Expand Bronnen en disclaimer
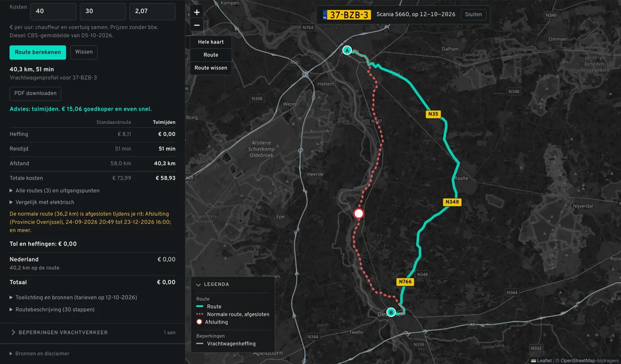This screenshot has width=621, height=364. point(39,354)
